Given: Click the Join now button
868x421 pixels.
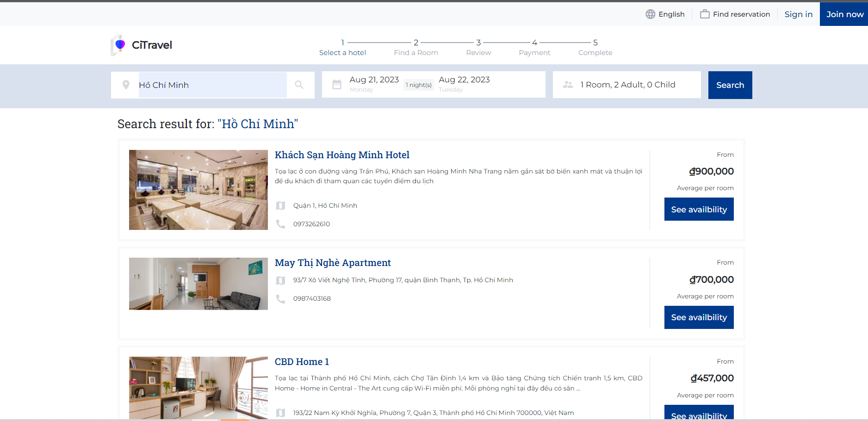Looking at the screenshot, I should 844,14.
